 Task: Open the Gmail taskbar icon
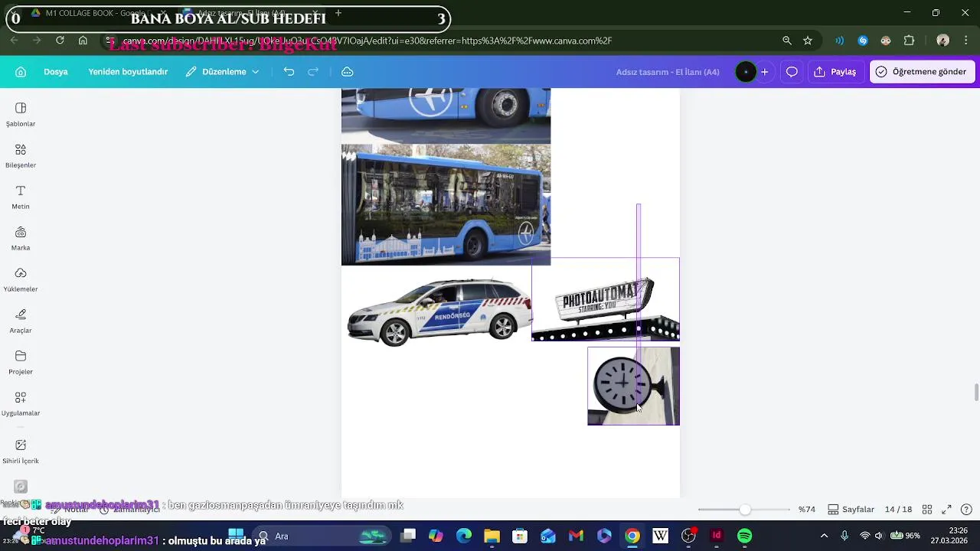(577, 536)
